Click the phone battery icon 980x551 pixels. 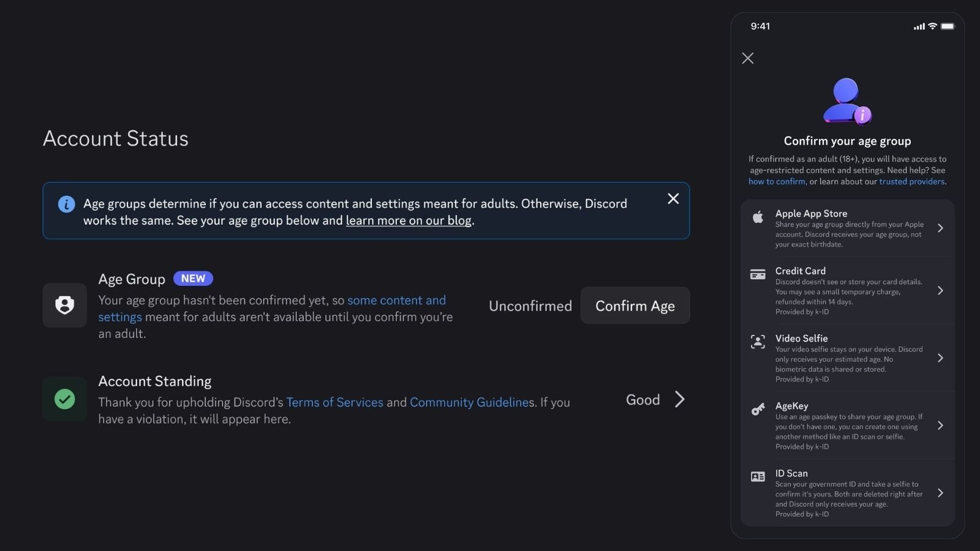tap(948, 26)
